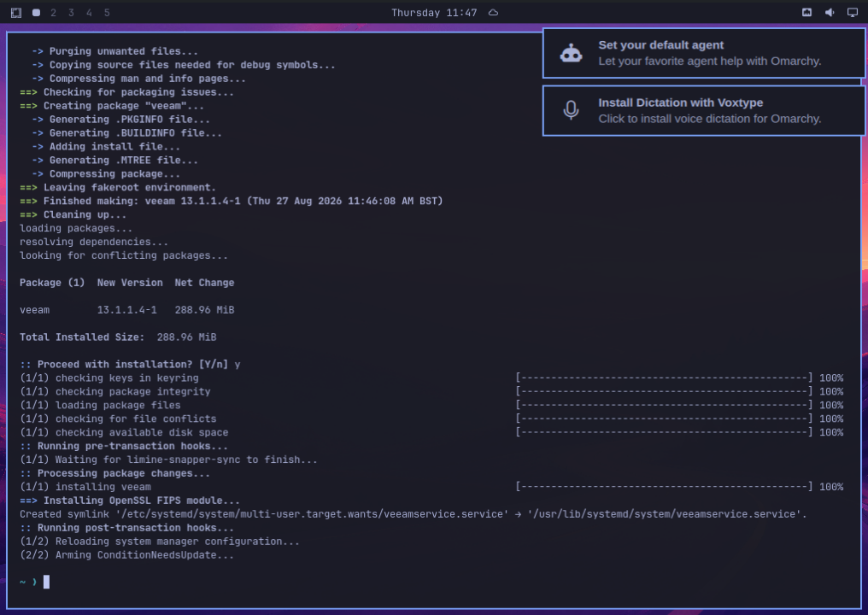Viewport: 868px width, 615px height.
Task: Click the volume speaker icon
Action: (830, 13)
